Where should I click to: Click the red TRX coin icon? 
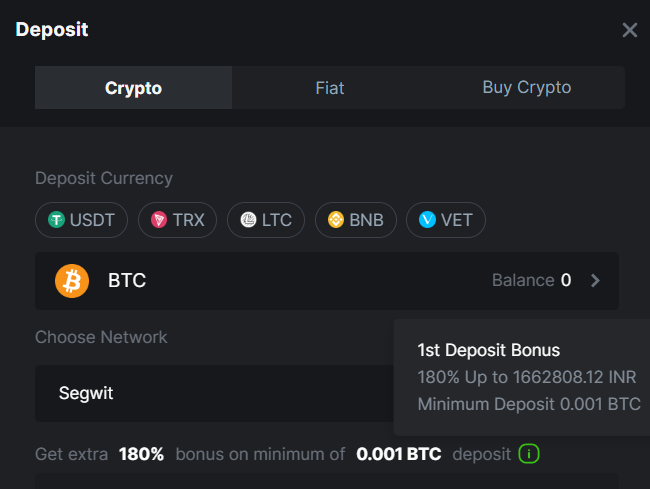coord(159,220)
